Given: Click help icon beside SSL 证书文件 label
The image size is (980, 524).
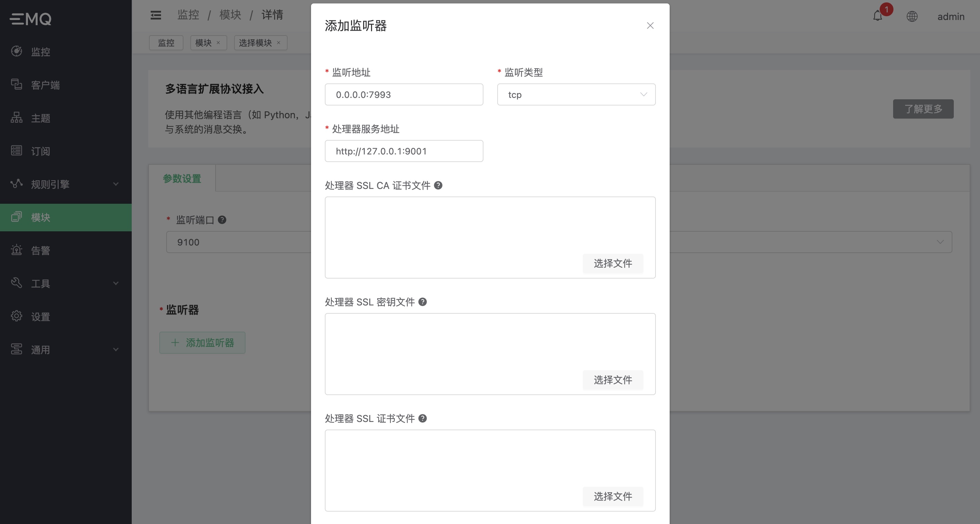Looking at the screenshot, I should pyautogui.click(x=422, y=419).
